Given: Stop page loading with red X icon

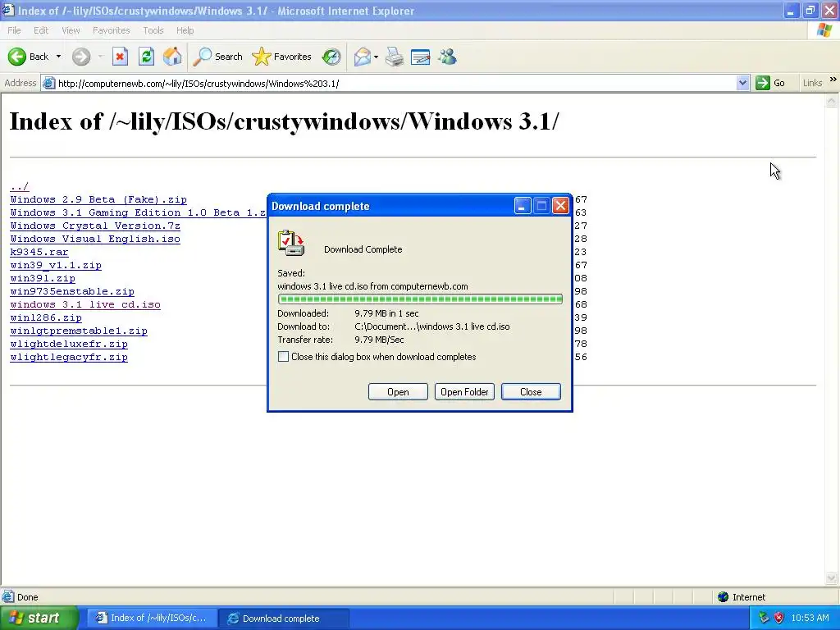Looking at the screenshot, I should pos(120,57).
